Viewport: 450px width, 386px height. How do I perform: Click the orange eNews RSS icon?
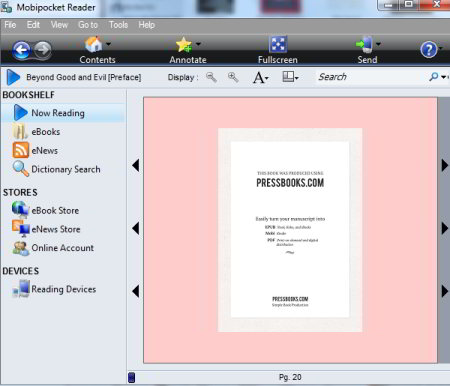(x=20, y=150)
